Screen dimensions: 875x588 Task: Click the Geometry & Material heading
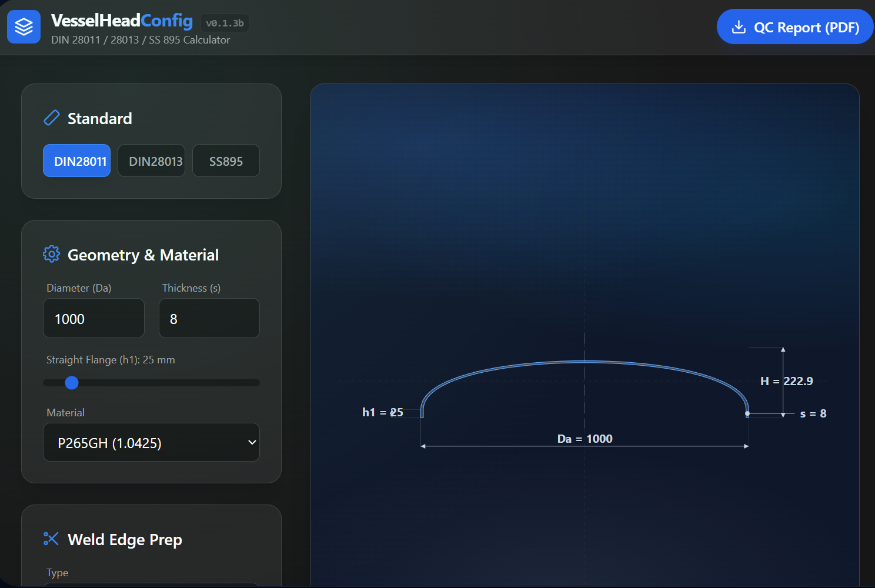pos(143,255)
